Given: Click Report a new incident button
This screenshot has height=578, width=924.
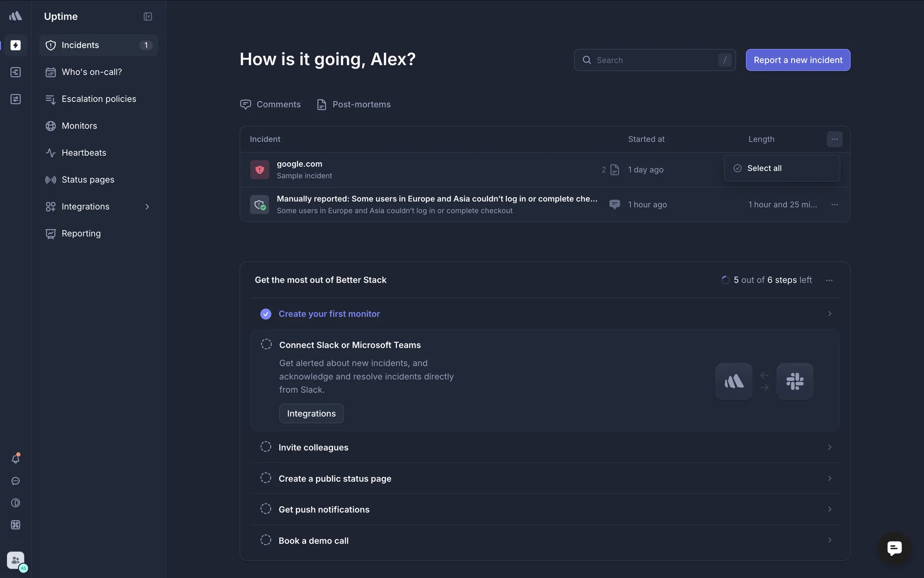Looking at the screenshot, I should [798, 60].
